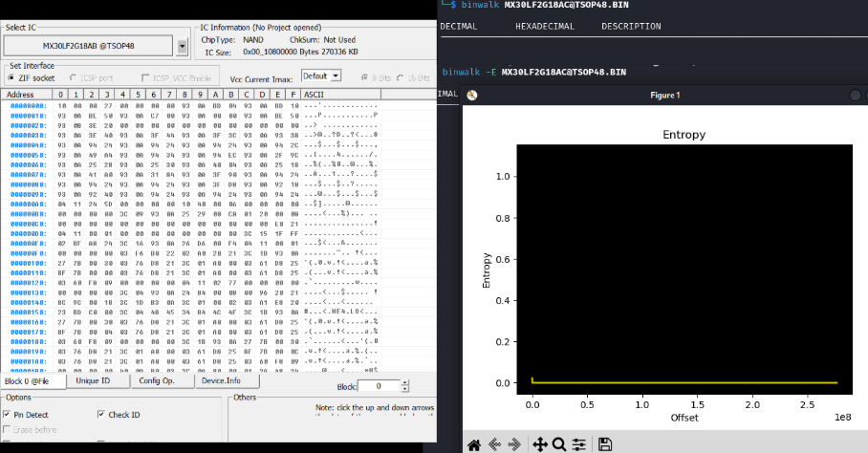Screen dimensions: 868x453
Task: Toggle the Check ID checkbox
Action: pyautogui.click(x=101, y=415)
